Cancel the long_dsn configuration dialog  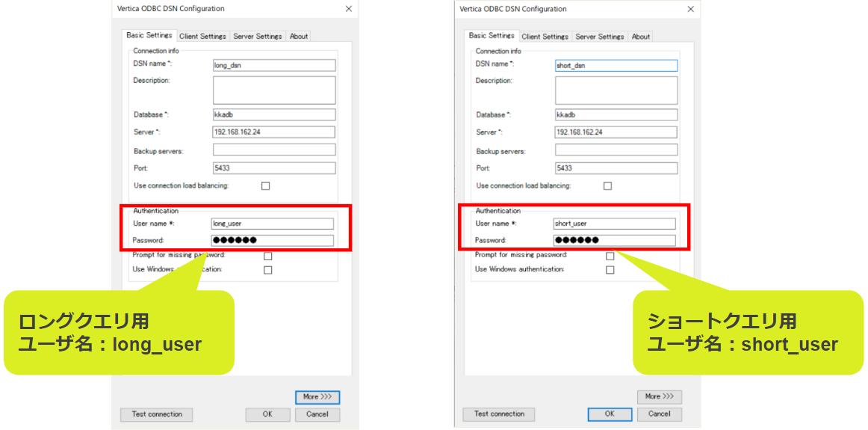pos(317,414)
